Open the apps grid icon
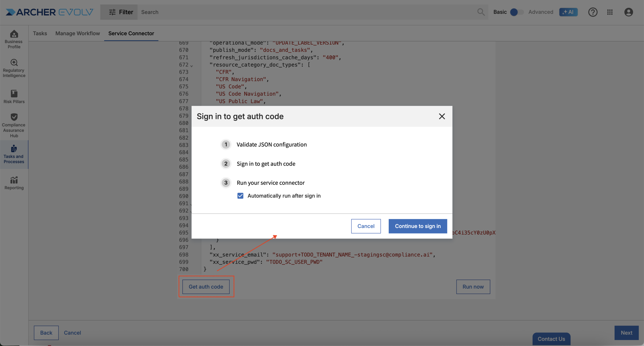This screenshot has height=346, width=644. [x=610, y=12]
